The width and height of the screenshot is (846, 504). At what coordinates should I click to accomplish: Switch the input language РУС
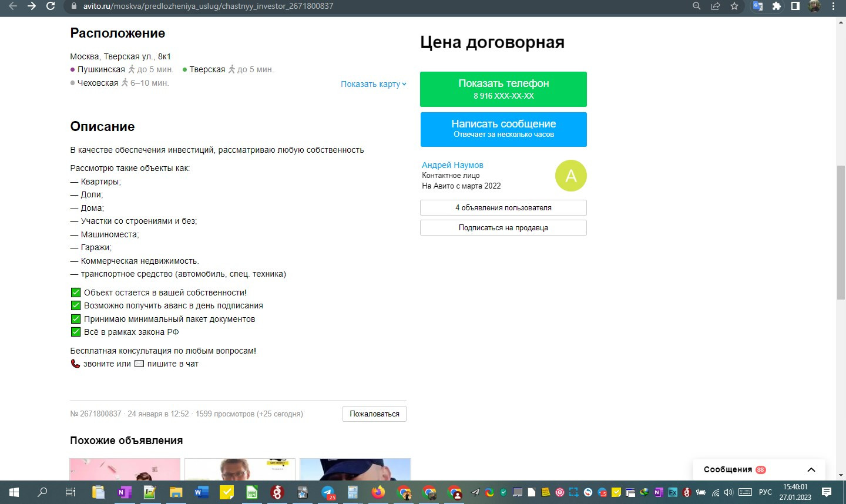point(766,492)
